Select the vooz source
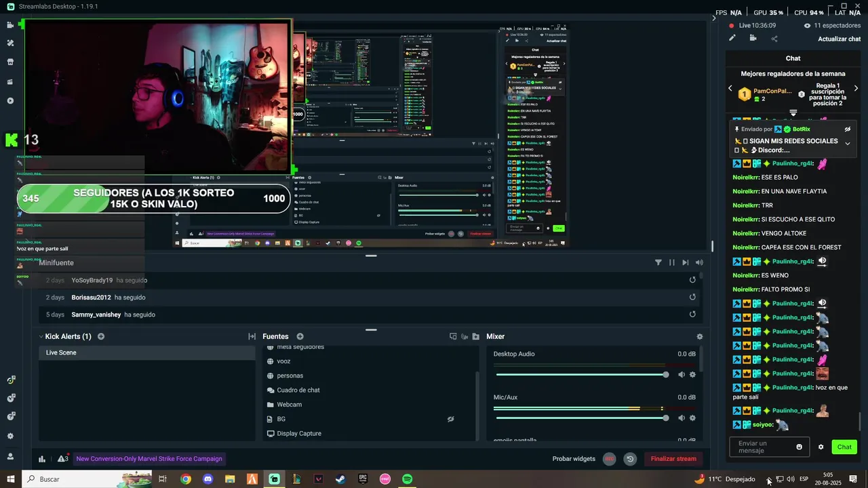Image resolution: width=868 pixels, height=488 pixels. tap(283, 361)
